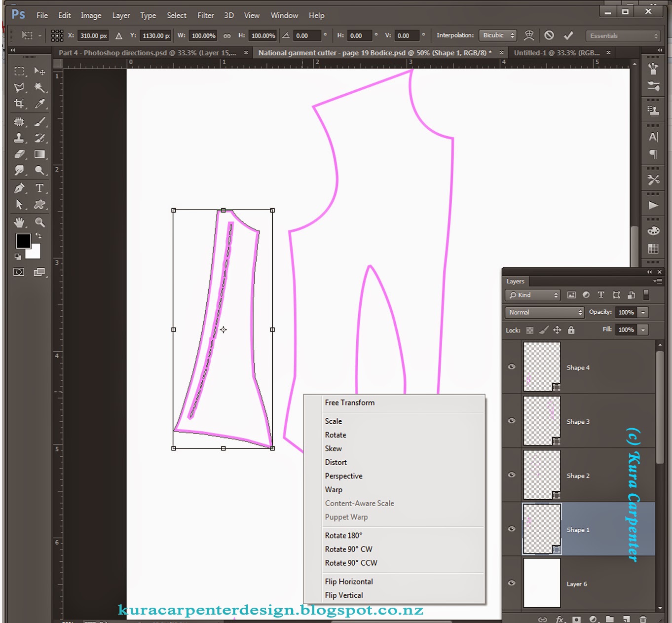Toggle visibility of the Shape 2 layer
The height and width of the screenshot is (623, 672).
(512, 475)
